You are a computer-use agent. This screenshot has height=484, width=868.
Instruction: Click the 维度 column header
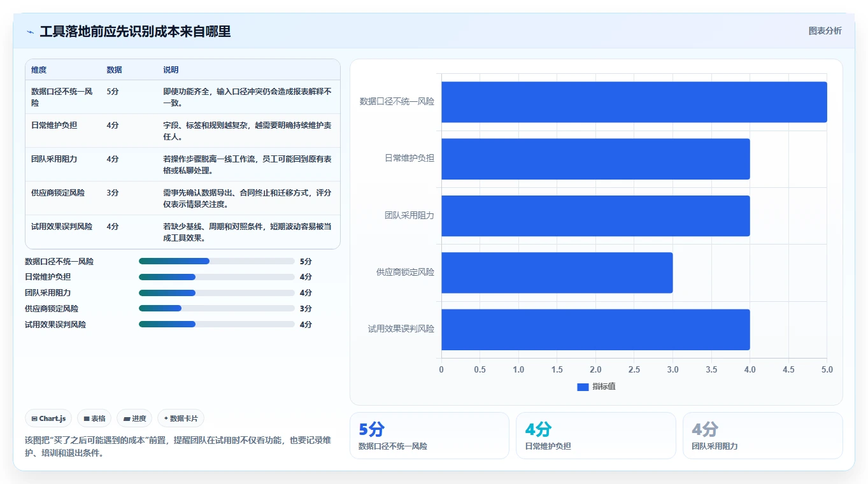click(x=39, y=70)
